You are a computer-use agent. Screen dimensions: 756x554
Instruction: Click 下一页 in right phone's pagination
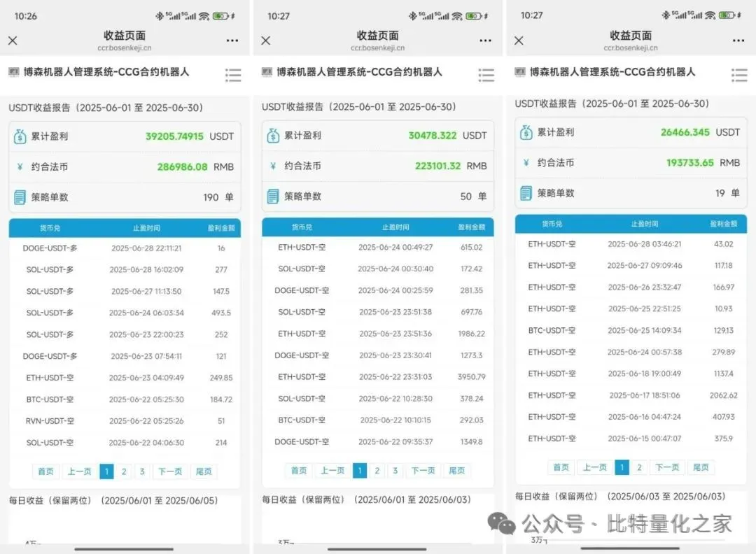click(x=667, y=467)
